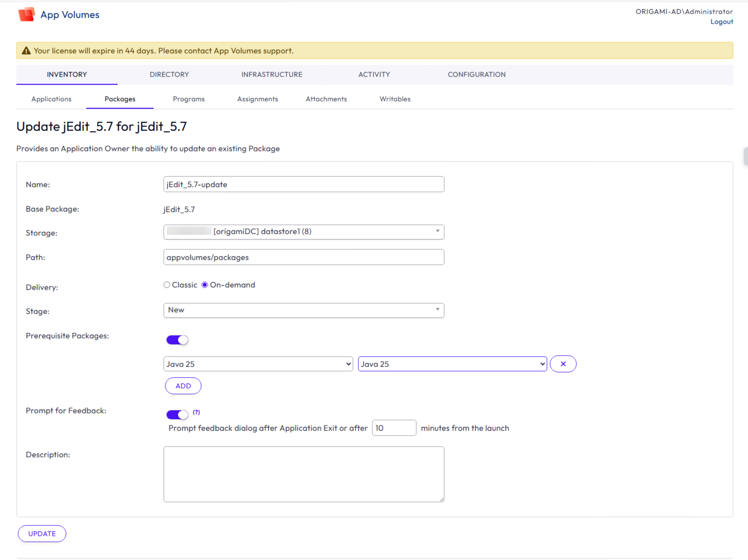This screenshot has height=560, width=748.
Task: Open the Writables sub-tab
Action: [x=395, y=99]
